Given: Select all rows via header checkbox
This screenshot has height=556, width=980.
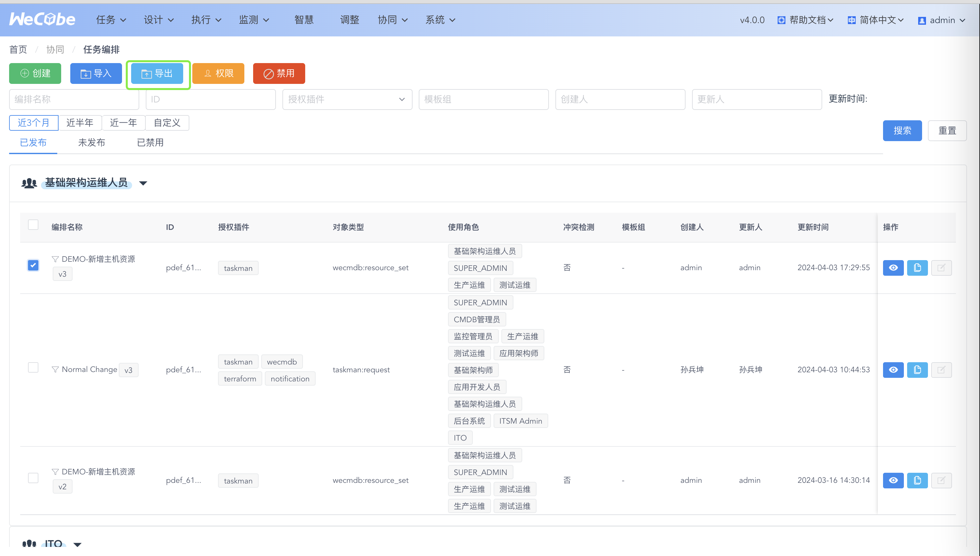Looking at the screenshot, I should tap(33, 225).
